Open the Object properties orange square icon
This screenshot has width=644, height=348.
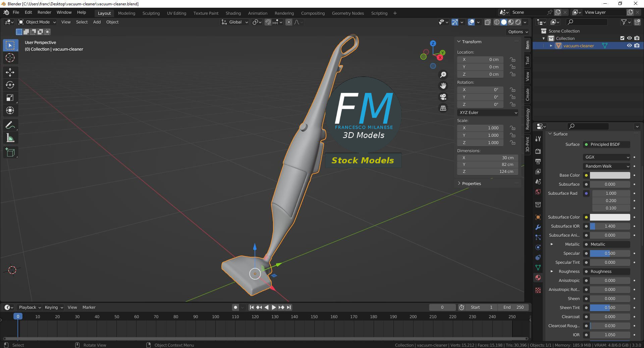tap(538, 217)
